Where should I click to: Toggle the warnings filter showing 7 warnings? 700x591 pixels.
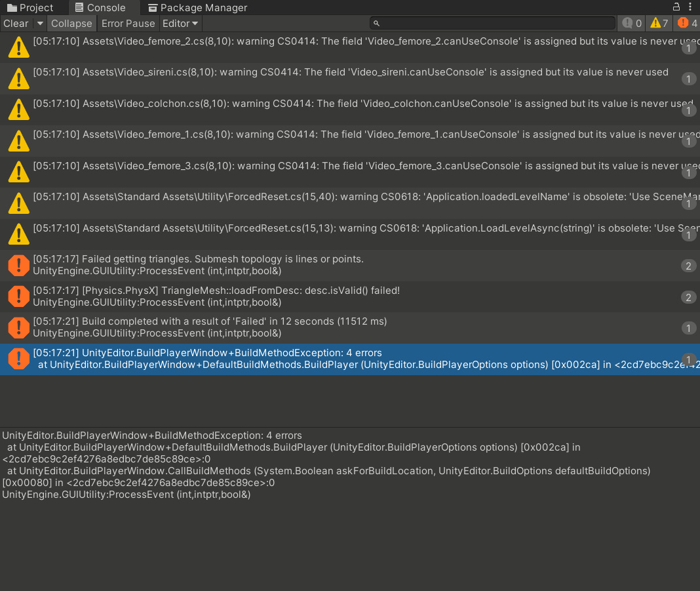659,23
